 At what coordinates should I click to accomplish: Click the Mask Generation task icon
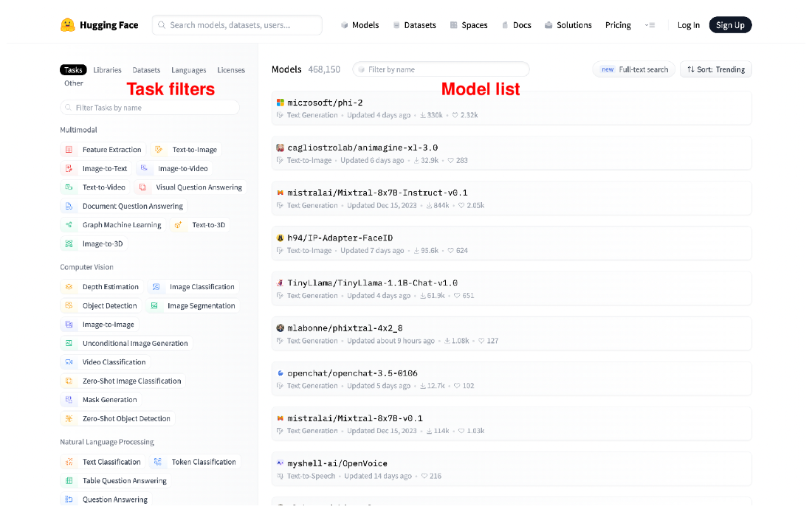click(69, 400)
